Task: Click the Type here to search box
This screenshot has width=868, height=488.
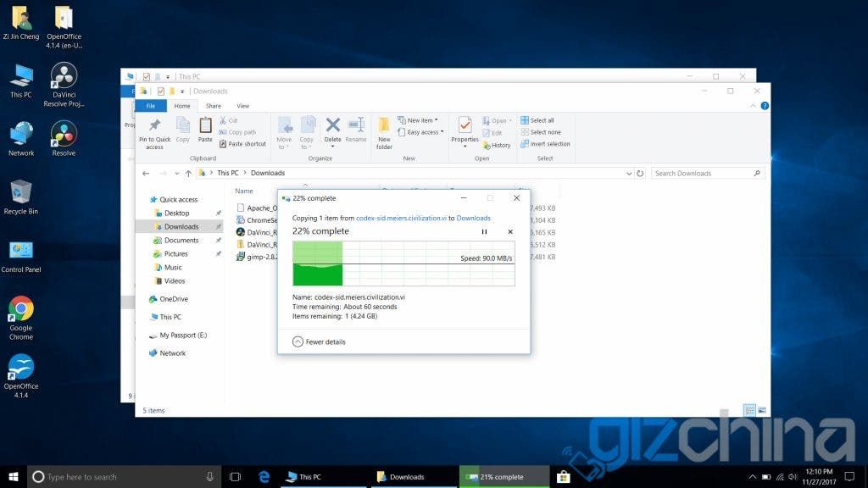Action: tap(124, 476)
